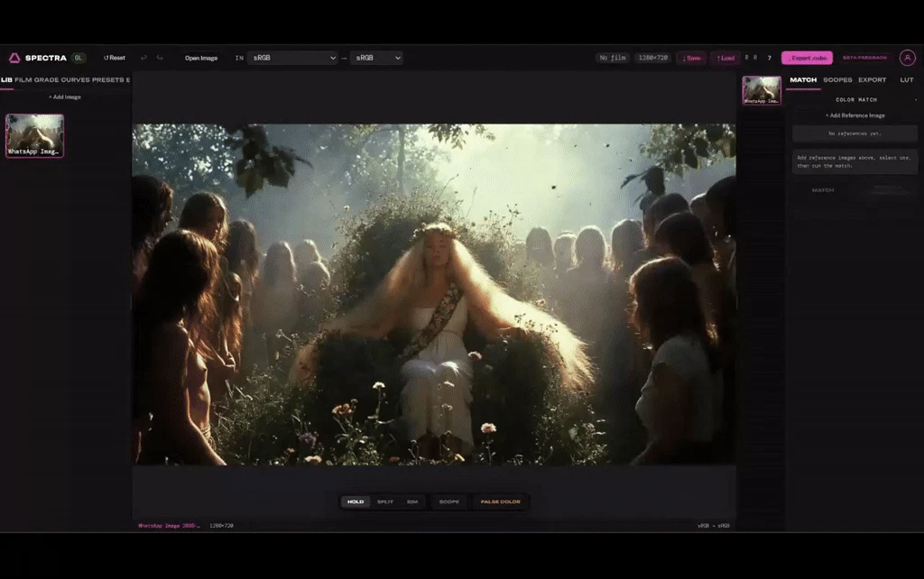Select the WhatsApp image thumbnail in library
The image size is (924, 579).
tap(35, 135)
